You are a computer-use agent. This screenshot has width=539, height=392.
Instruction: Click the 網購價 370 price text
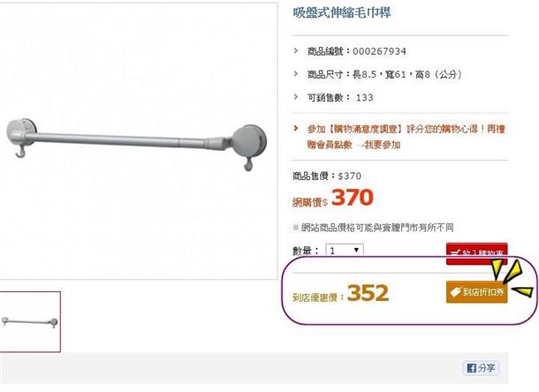(333, 198)
